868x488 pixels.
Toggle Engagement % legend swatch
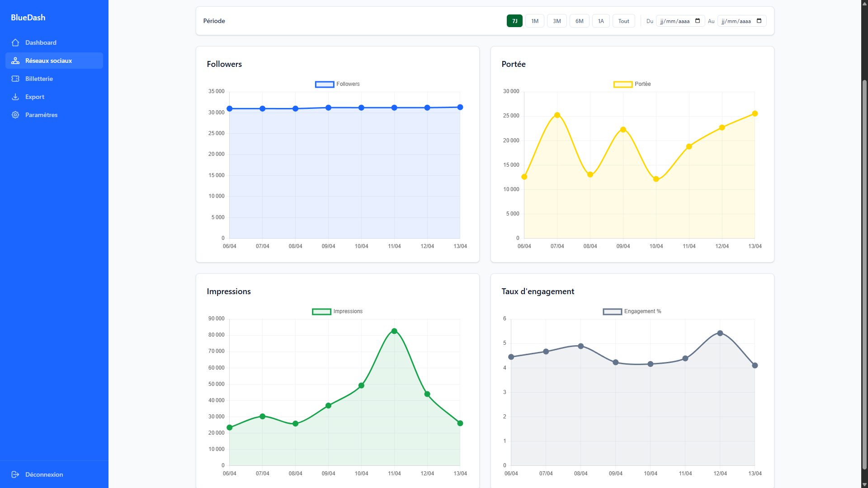click(613, 311)
